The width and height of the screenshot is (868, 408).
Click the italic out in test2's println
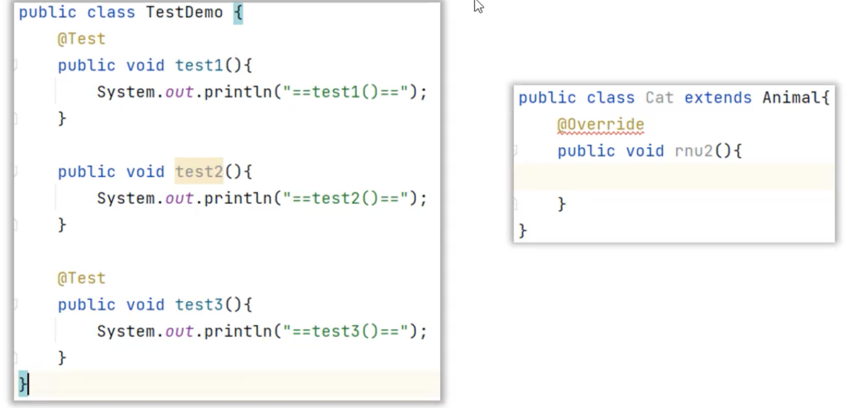coord(180,198)
